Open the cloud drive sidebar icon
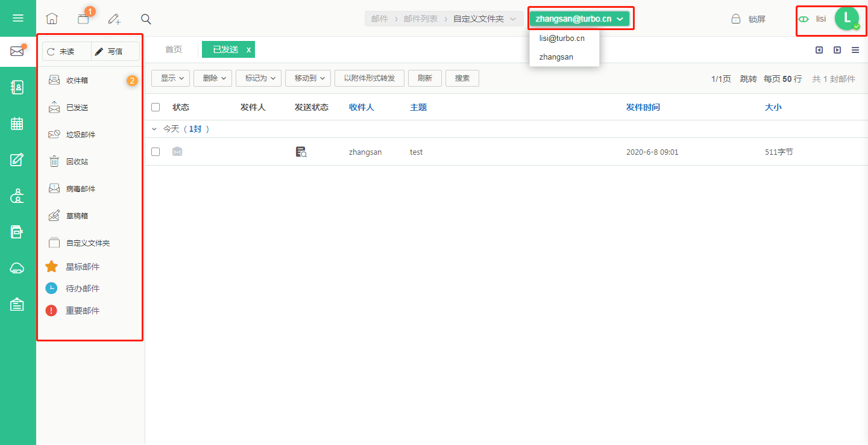This screenshot has height=445, width=868. [x=17, y=268]
